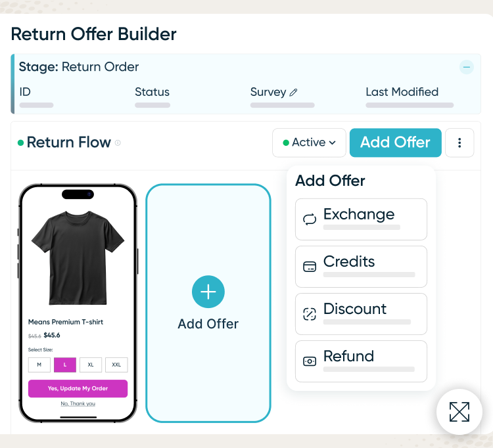Screen dimensions: 493x448
Task: Click the Exchange arrows icon
Action: [x=310, y=219]
